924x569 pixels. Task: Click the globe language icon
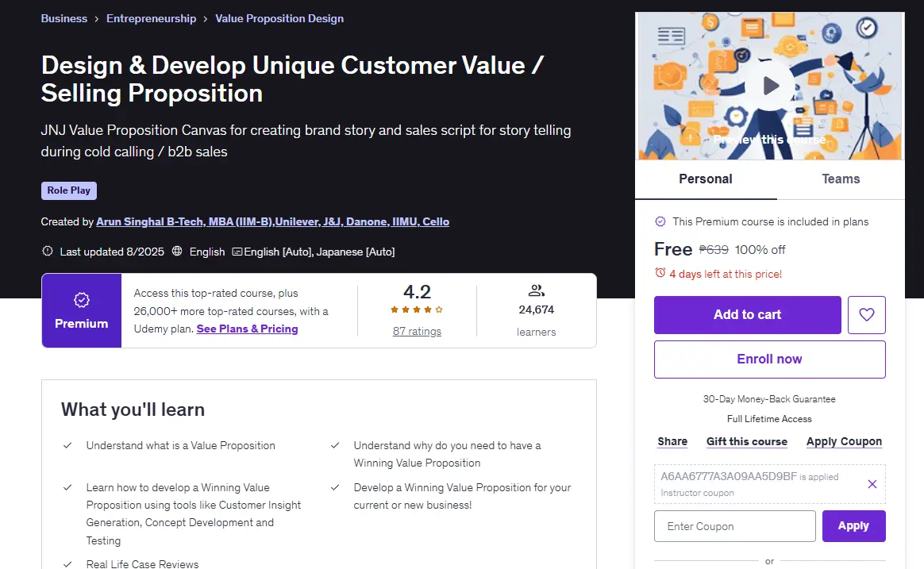177,251
